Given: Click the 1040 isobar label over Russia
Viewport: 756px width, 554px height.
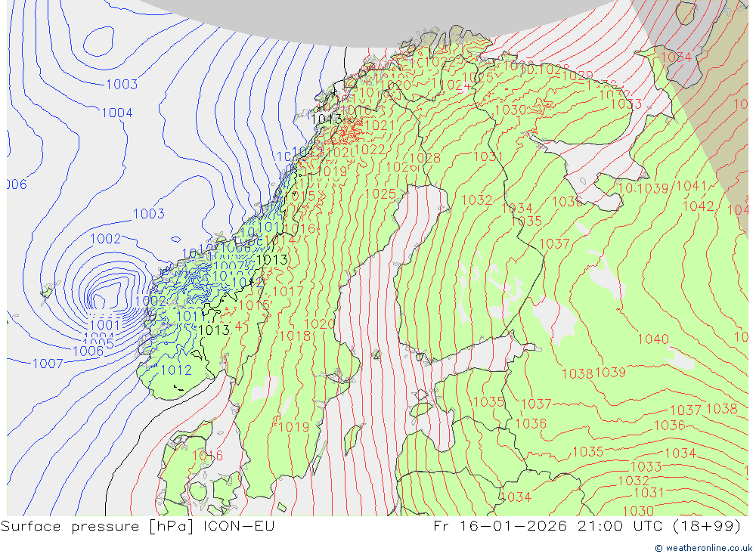Looking at the screenshot, I should click(x=653, y=339).
